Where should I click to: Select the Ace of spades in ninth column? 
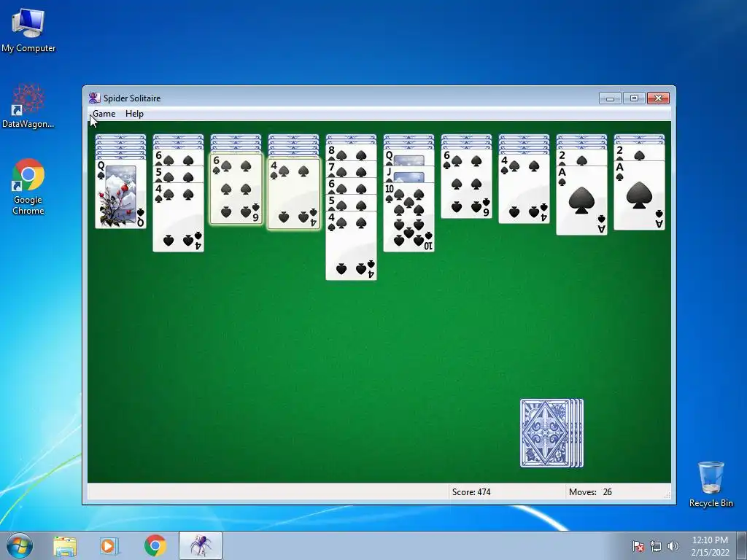click(581, 201)
